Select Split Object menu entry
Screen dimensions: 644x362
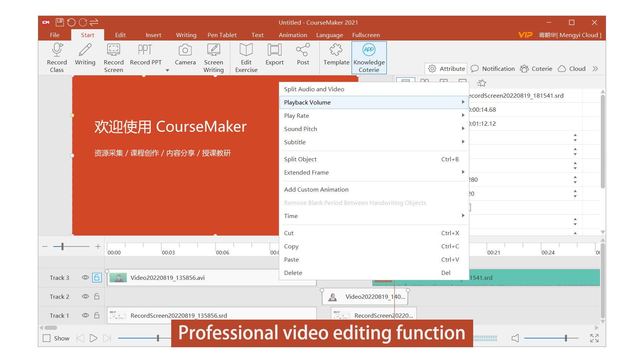click(x=374, y=159)
